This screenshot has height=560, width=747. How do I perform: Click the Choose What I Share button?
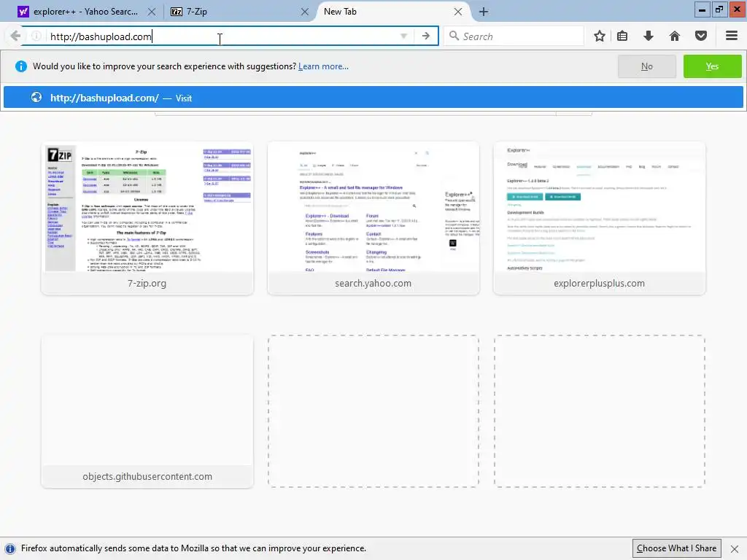coord(676,548)
